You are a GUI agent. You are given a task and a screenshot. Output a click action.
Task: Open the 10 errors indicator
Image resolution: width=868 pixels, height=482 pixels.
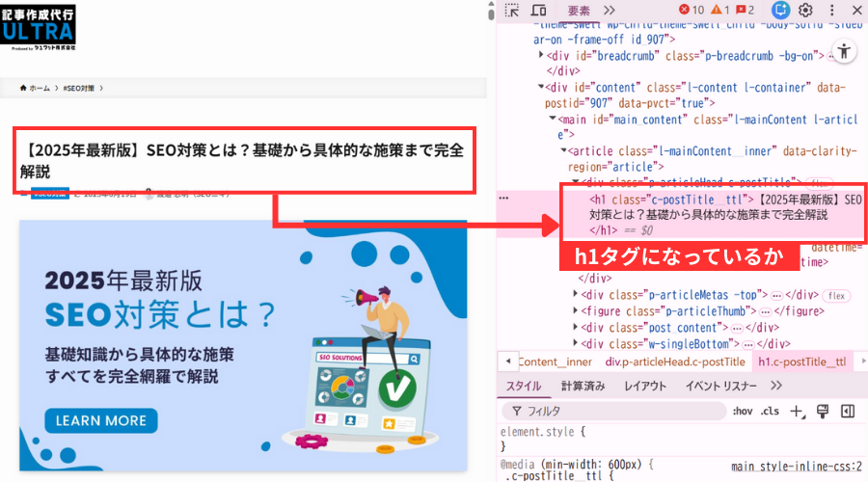coord(692,10)
